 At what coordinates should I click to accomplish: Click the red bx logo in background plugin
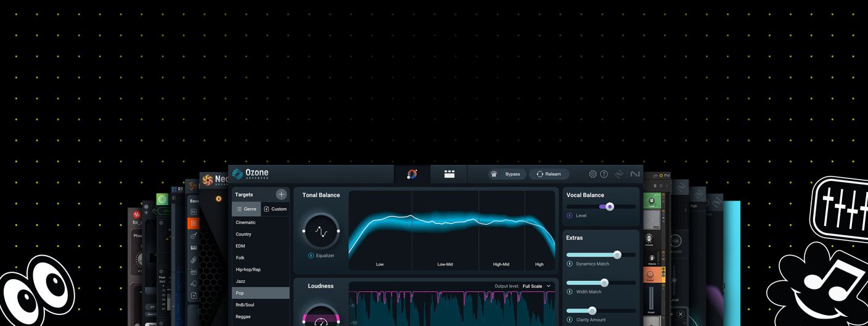[137, 215]
